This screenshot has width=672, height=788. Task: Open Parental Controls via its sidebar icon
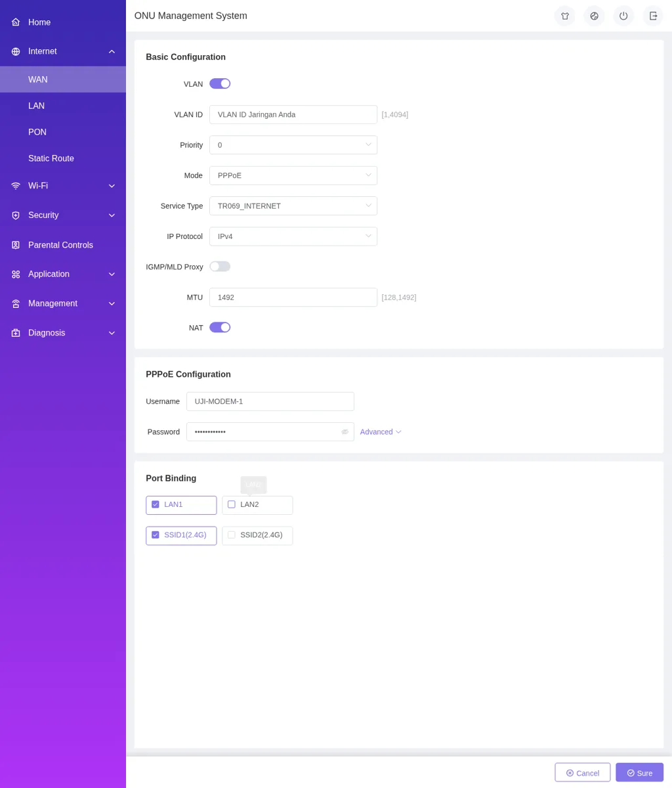pos(16,245)
